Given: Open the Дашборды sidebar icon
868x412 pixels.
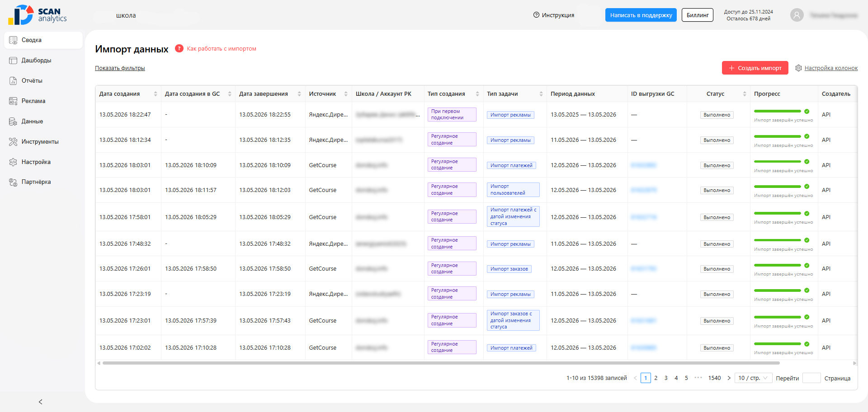Looking at the screenshot, I should coord(13,61).
